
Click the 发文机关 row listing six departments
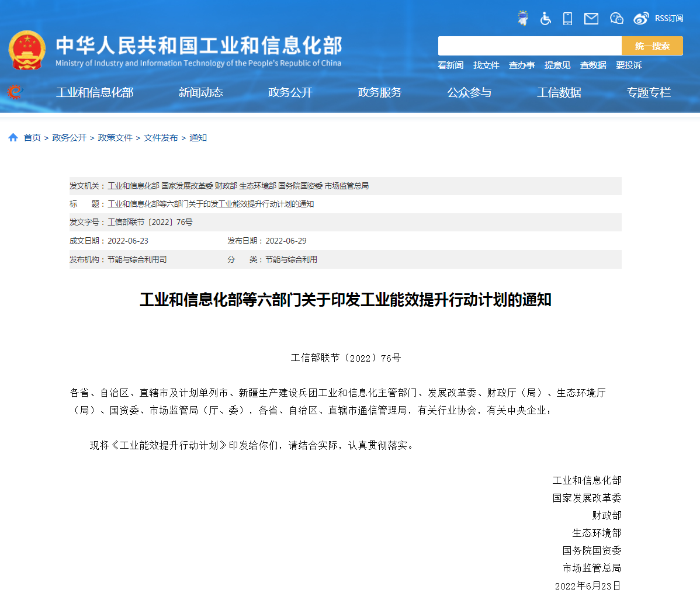pos(345,186)
